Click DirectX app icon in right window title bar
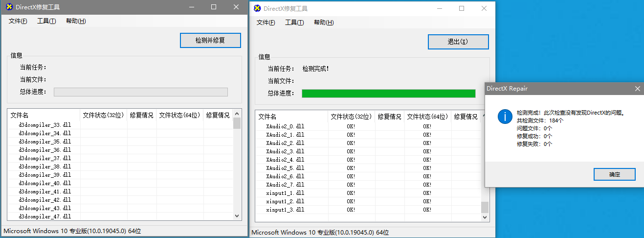 click(257, 8)
